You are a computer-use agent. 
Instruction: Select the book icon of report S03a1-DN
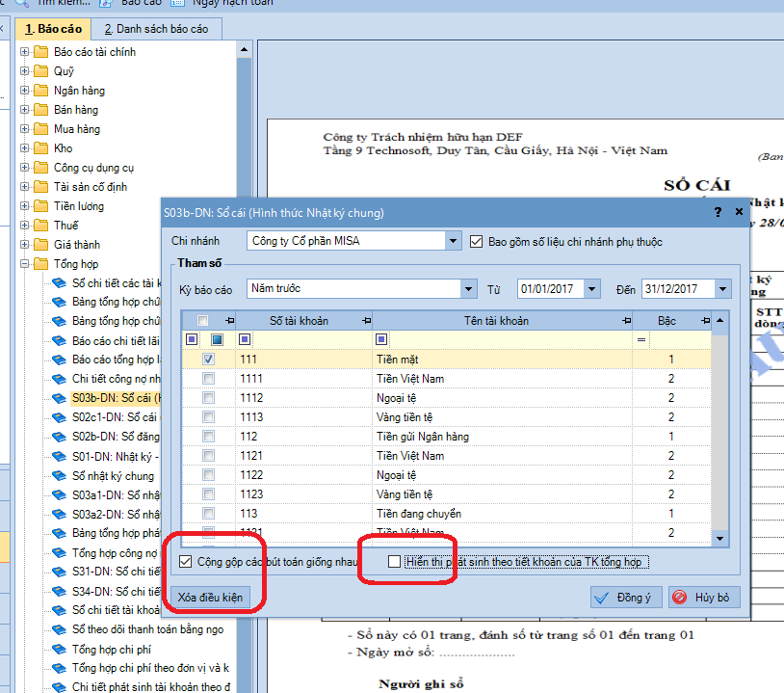click(x=59, y=495)
